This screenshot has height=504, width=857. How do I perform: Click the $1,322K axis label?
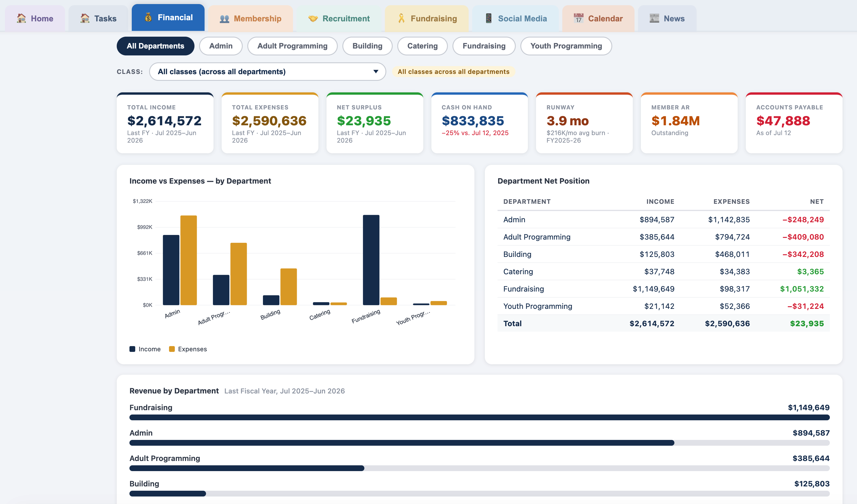(142, 201)
